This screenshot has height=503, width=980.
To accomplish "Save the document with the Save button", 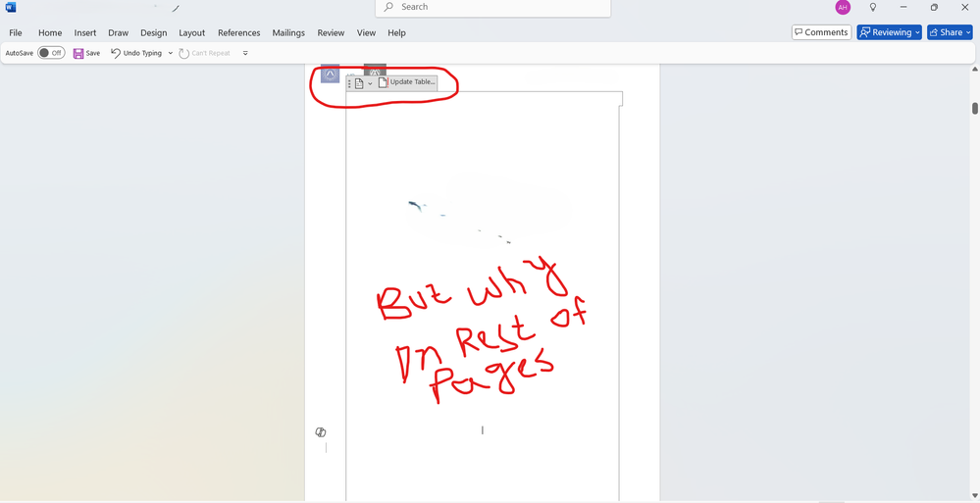I will pyautogui.click(x=87, y=53).
